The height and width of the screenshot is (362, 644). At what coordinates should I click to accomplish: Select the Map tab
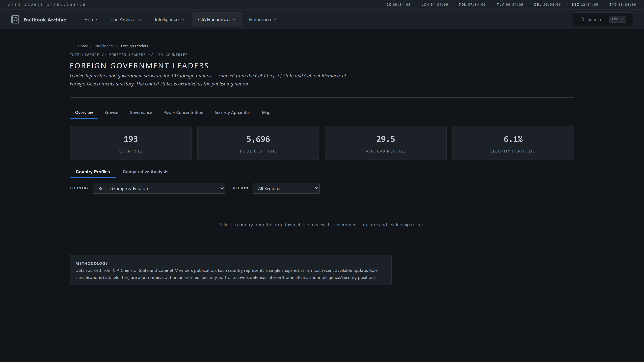[x=266, y=113]
